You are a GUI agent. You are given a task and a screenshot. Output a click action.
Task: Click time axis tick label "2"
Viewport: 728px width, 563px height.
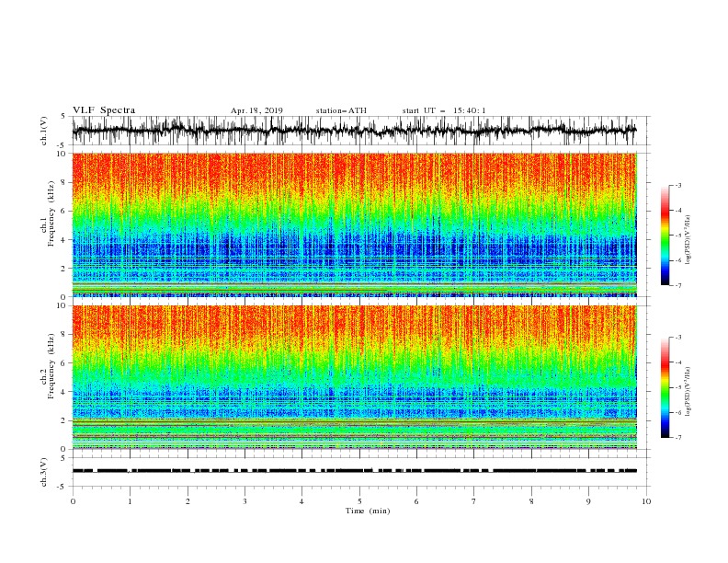188,501
